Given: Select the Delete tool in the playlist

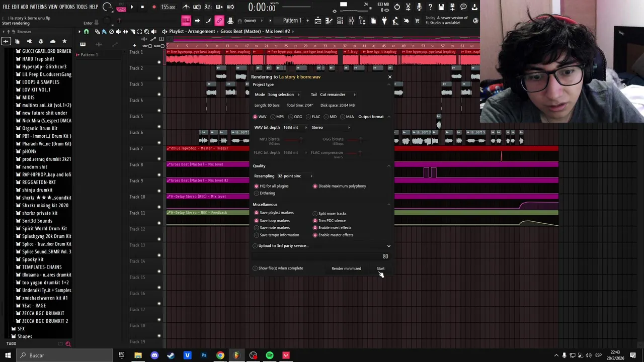Looking at the screenshot, I should pos(111,31).
